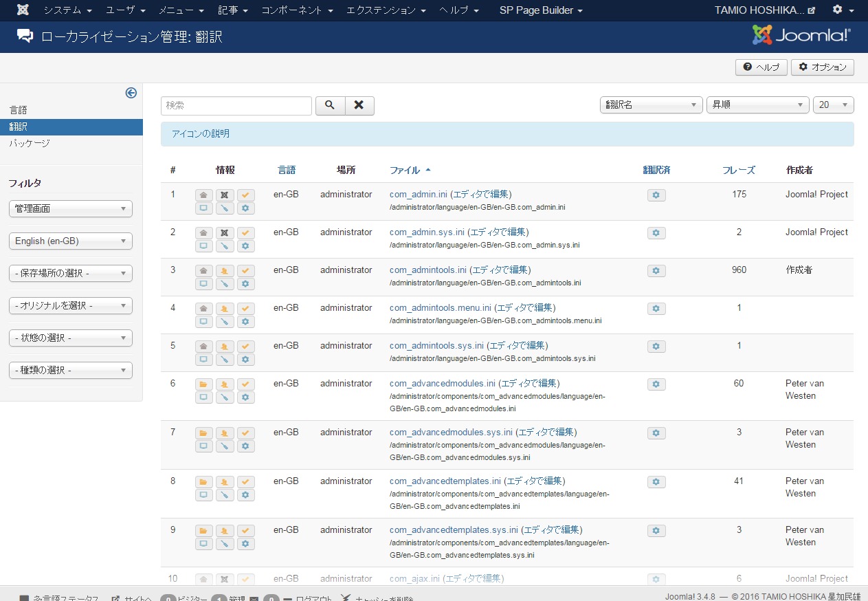Open the com_admintools.ini file link
Screen dimensions: 868x601
tap(428, 270)
